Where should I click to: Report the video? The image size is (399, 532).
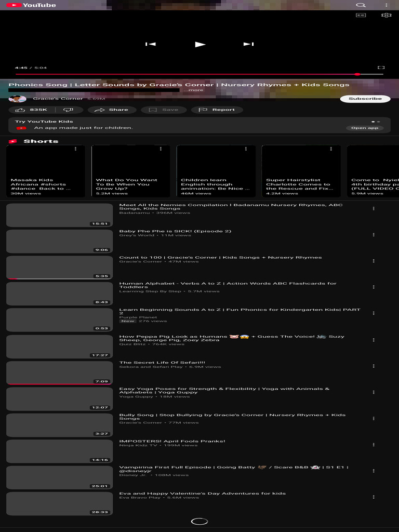coord(217,110)
